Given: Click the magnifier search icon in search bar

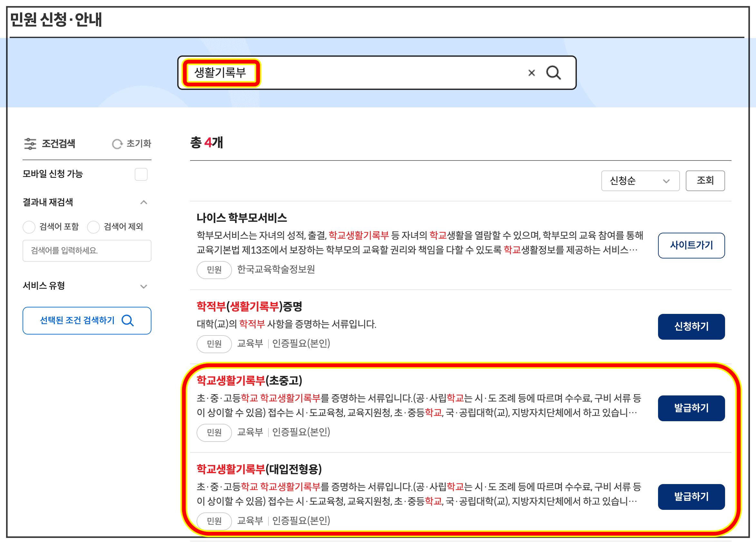Looking at the screenshot, I should pyautogui.click(x=553, y=73).
